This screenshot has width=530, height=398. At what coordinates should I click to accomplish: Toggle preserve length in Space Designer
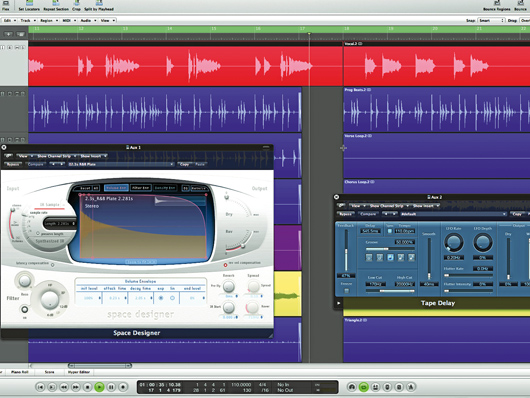[38, 234]
